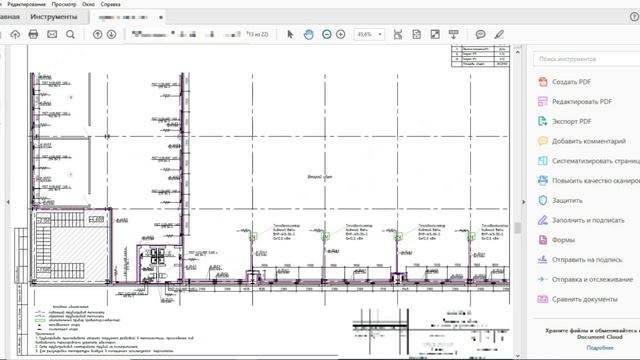Image resolution: width=640 pixels, height=360 pixels.
Task: Click the read mode download-arrow icon
Action: [453, 34]
